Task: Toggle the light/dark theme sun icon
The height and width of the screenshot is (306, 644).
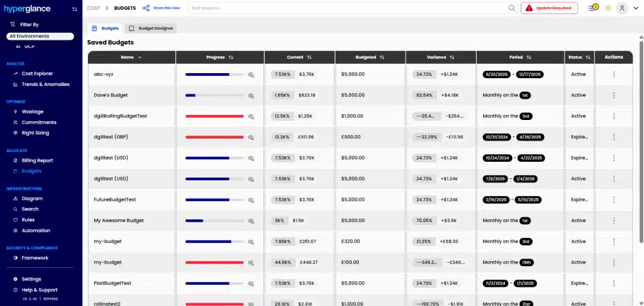Action: pos(608,8)
